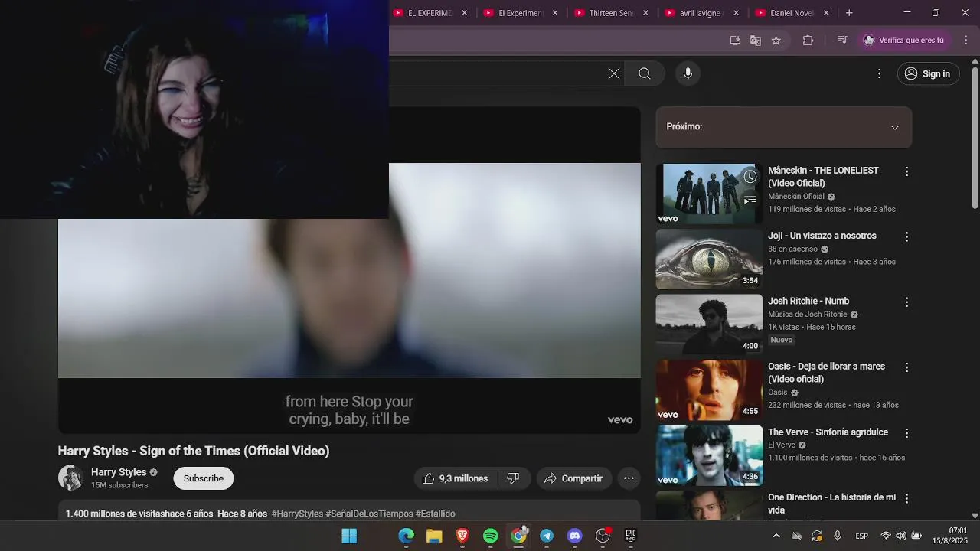Image resolution: width=980 pixels, height=551 pixels.
Task: Click the Compartir share button
Action: coord(573,478)
